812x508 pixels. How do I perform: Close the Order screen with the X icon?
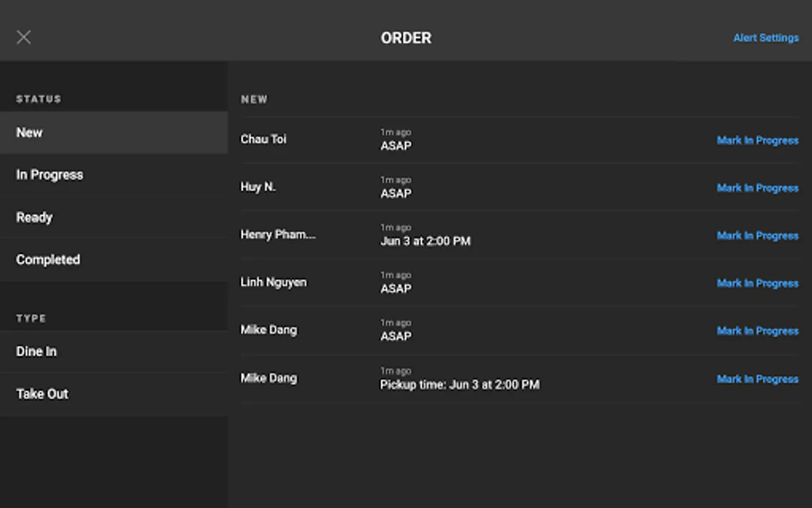point(24,37)
